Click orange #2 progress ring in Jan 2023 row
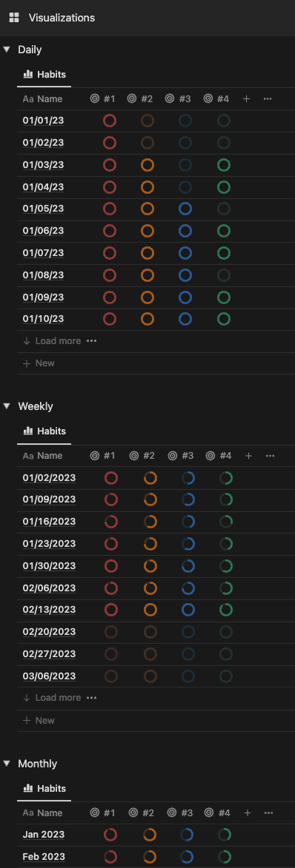This screenshot has width=295, height=868. point(149,835)
